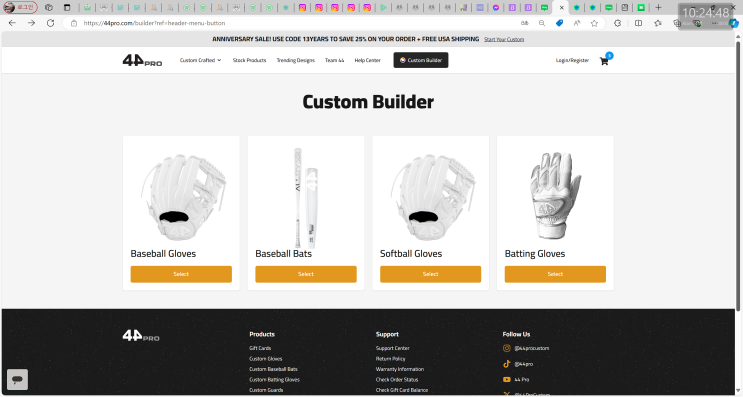
Task: Click the 44 Pro footer logo
Action: click(x=141, y=336)
